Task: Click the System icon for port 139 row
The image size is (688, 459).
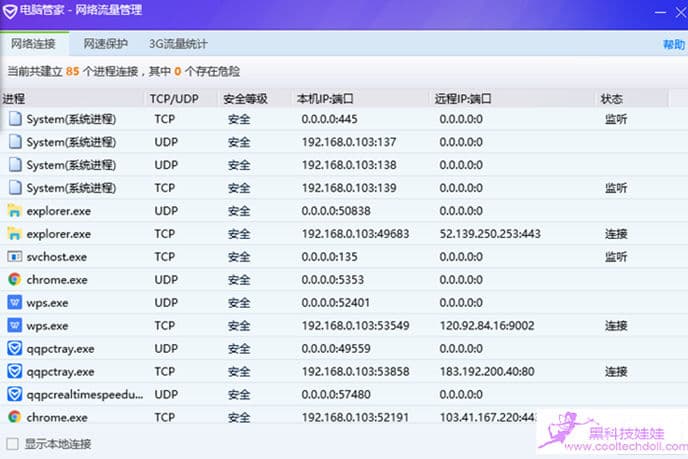Action: [x=15, y=187]
